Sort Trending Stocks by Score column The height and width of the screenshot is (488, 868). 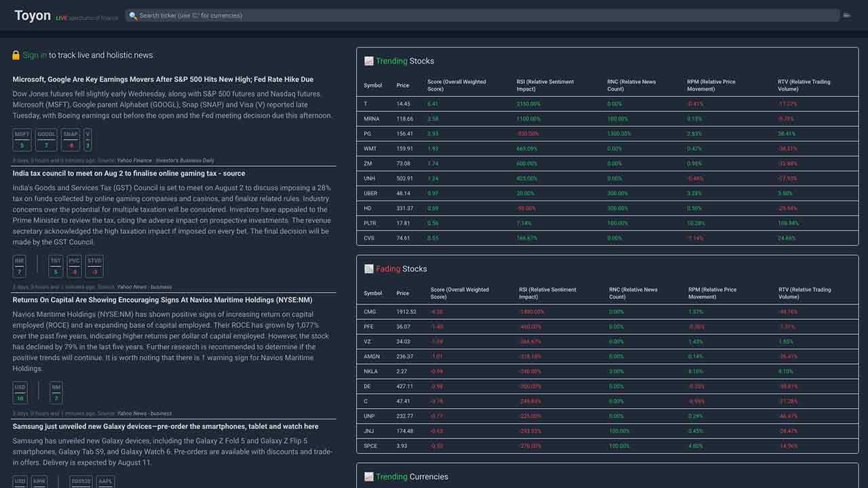click(457, 85)
